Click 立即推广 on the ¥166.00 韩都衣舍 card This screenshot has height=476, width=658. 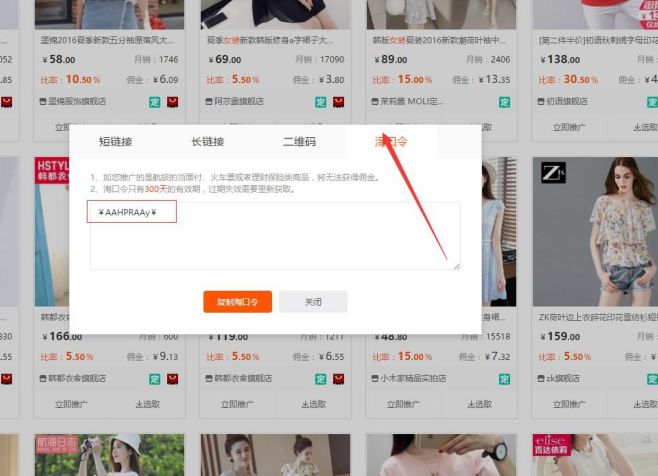point(71,404)
